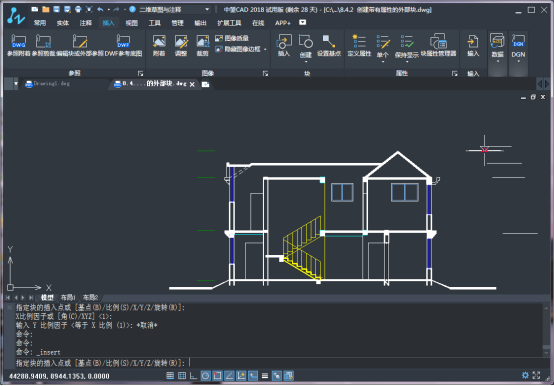Switch to the Drawing1.dwg document tab
The width and height of the screenshot is (554, 386).
(48, 84)
